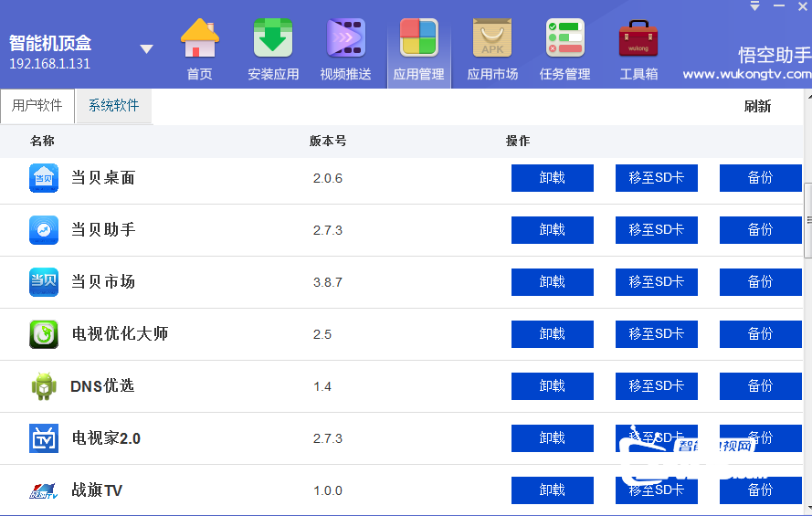Click the 名称 column header
The height and width of the screenshot is (516, 812).
click(42, 141)
